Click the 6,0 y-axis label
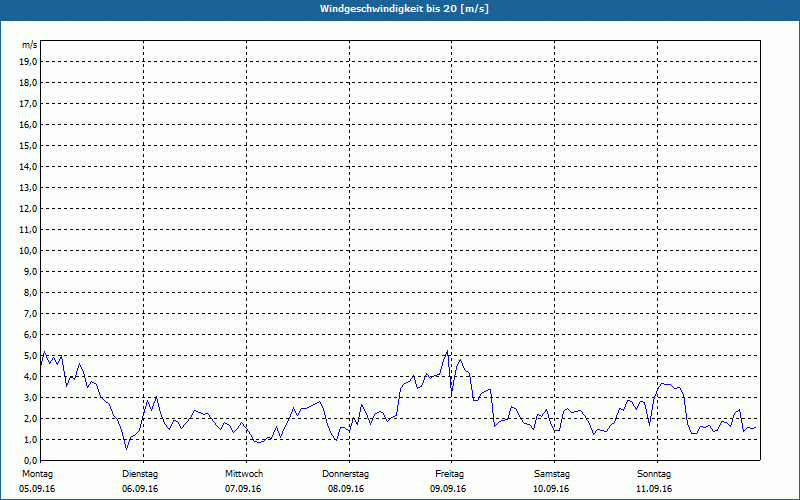The image size is (800, 500). [29, 334]
